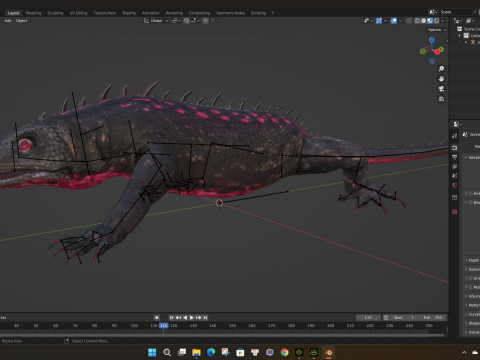Select wireframe viewport shading

coord(417,21)
